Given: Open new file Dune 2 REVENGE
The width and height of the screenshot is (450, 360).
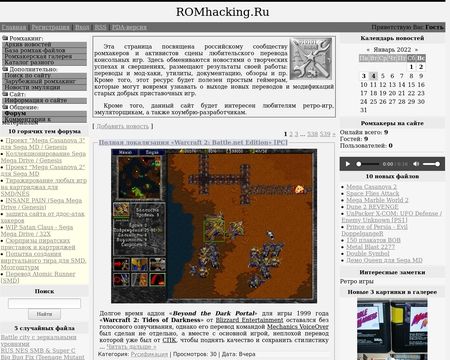Looking at the screenshot, I should tap(372, 207).
